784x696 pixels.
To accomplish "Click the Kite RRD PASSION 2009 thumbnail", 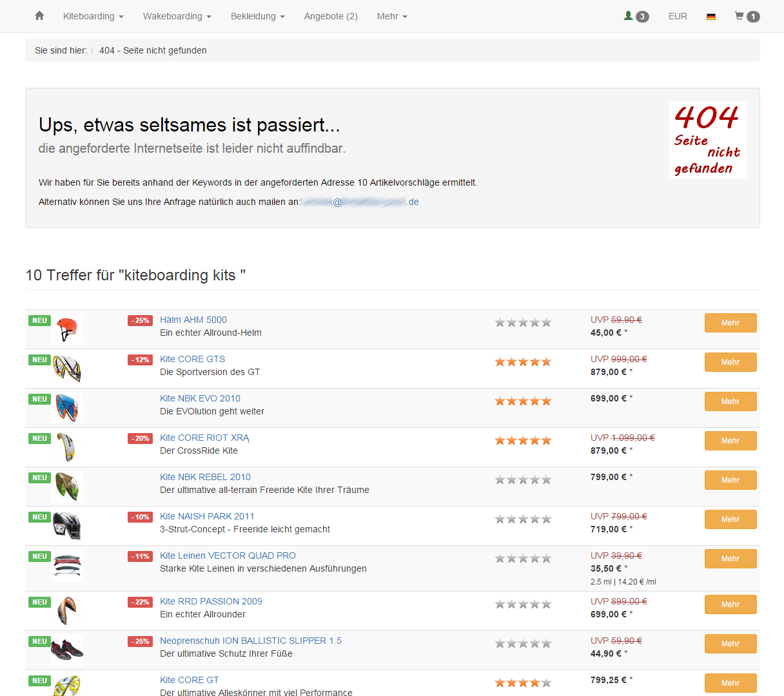I will [x=67, y=611].
